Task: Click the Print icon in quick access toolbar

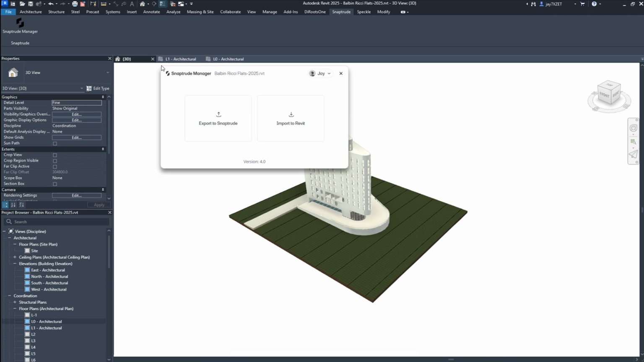Action: point(75,4)
